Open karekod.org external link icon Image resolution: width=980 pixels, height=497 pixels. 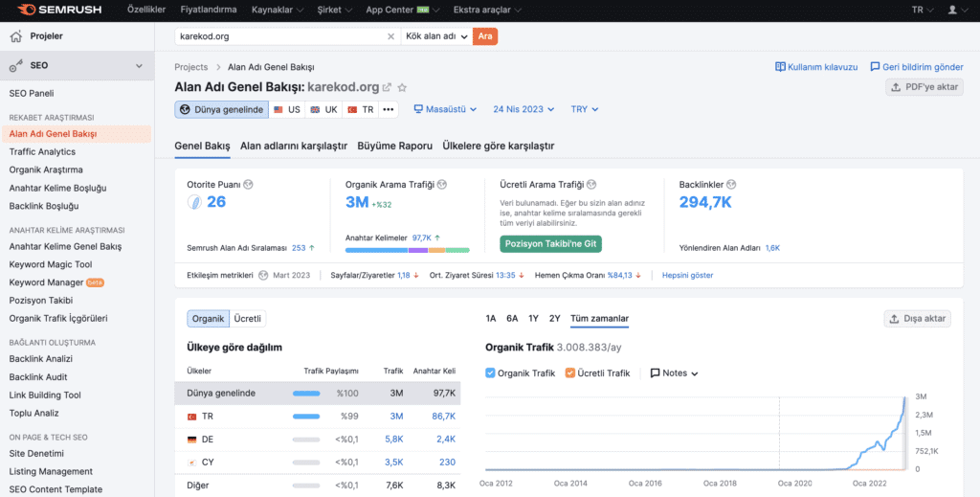tap(387, 87)
